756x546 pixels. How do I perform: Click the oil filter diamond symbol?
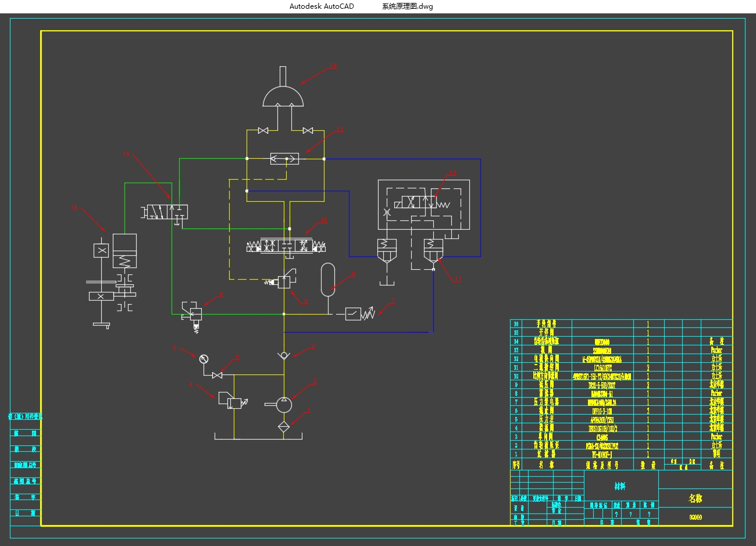tap(284, 426)
